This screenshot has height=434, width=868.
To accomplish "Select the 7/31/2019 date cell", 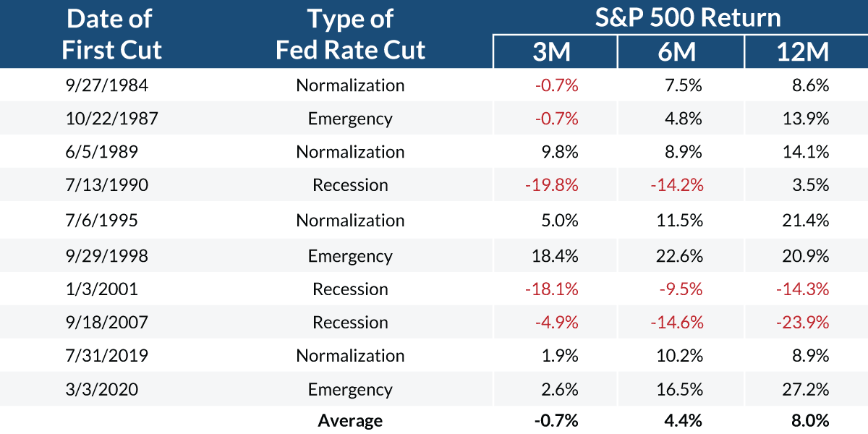I will click(x=107, y=356).
